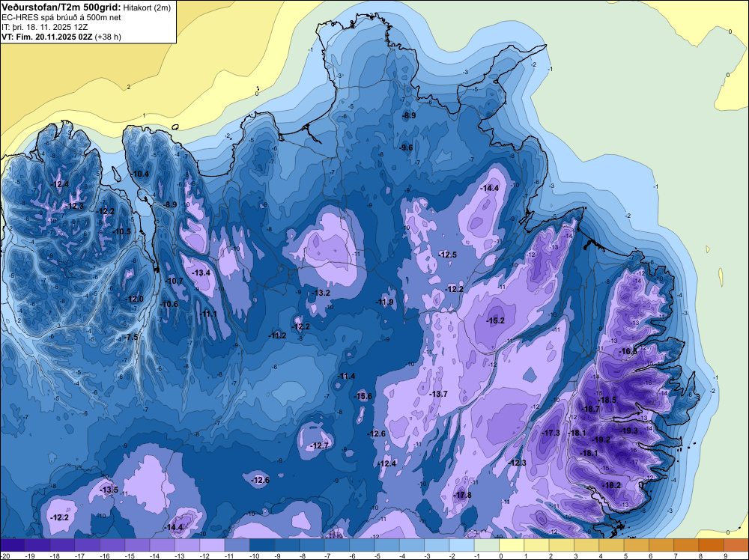The height and width of the screenshot is (560, 749).
Task: Click the -17.3 temperature label
Action: [551, 433]
